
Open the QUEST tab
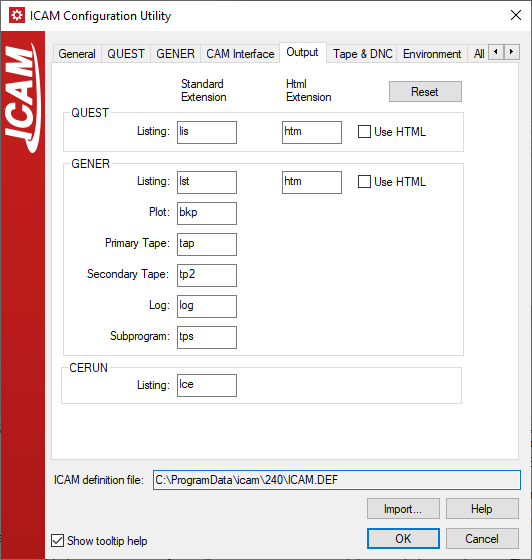(126, 54)
